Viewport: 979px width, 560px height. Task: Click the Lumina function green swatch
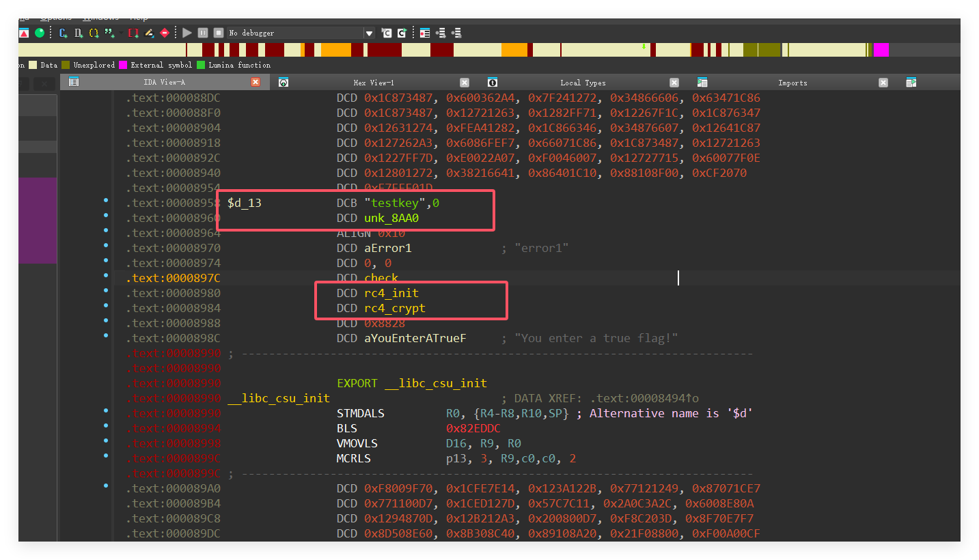(201, 65)
